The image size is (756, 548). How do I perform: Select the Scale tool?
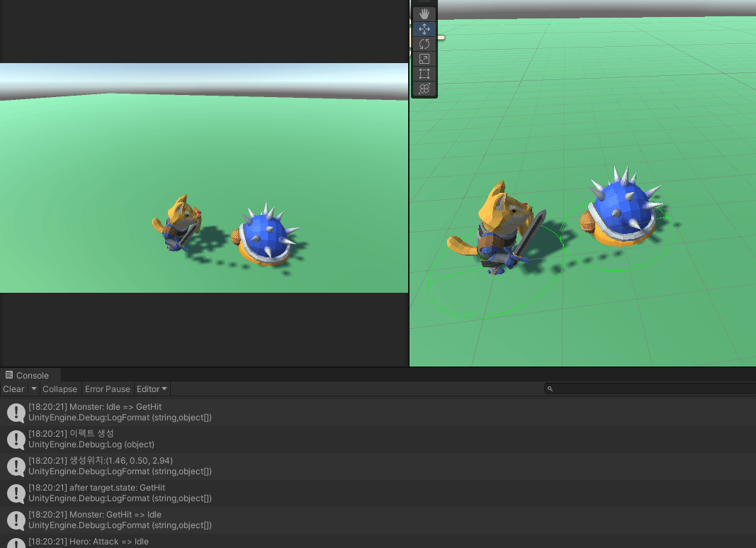(x=424, y=59)
